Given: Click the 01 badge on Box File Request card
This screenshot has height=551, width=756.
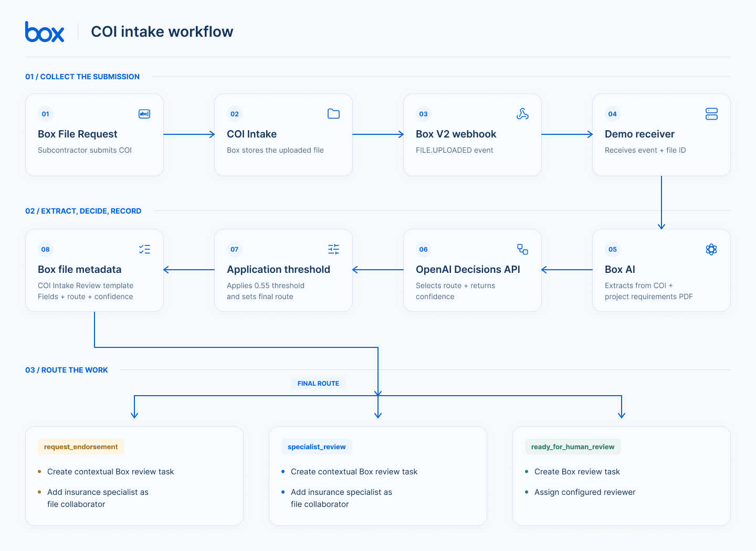Looking at the screenshot, I should pos(46,114).
